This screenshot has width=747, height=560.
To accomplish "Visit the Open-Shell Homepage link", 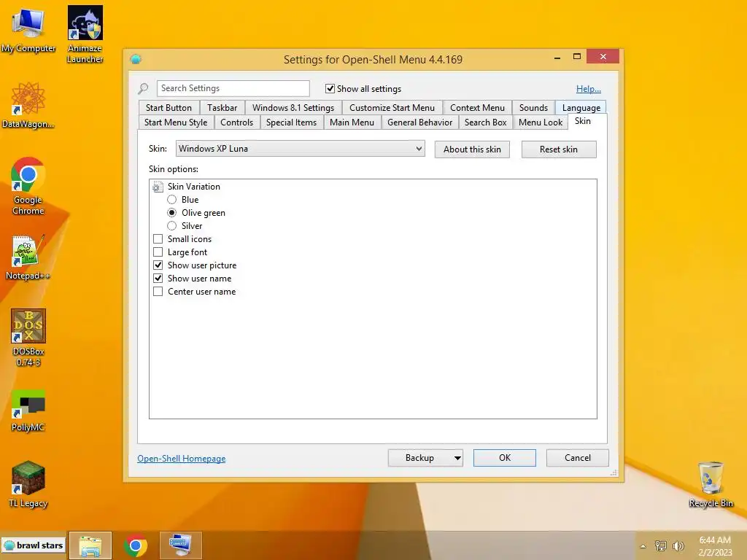I will click(x=182, y=459).
